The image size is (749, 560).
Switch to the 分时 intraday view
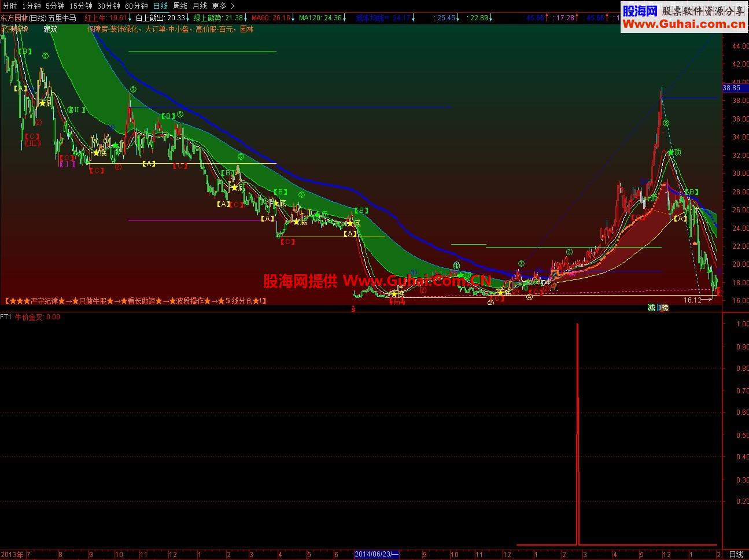10,6
